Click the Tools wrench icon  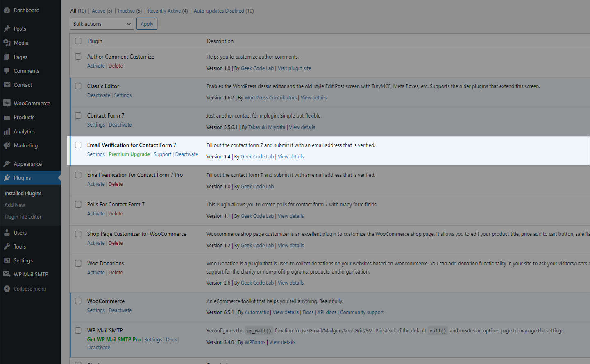point(7,246)
